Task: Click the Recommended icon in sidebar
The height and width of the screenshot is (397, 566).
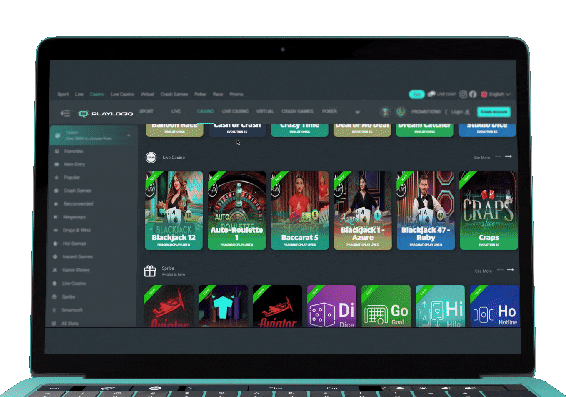Action: (x=56, y=204)
